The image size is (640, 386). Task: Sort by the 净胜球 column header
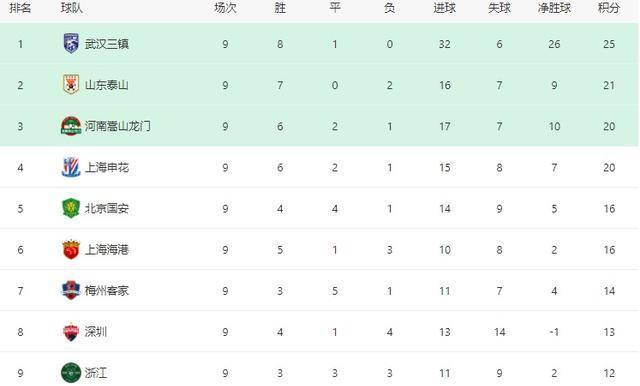tap(554, 8)
